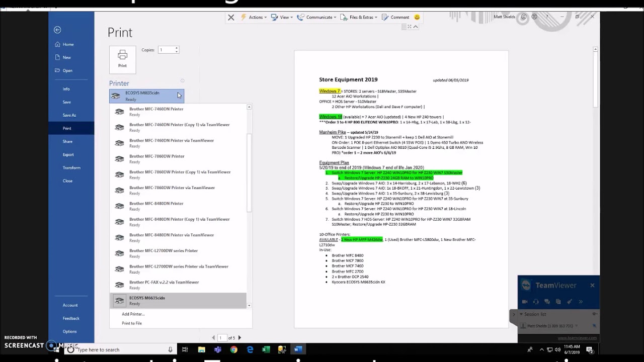Choose Brother MFC-7860DW Printer
Image resolution: width=644 pixels, height=362 pixels.
(x=178, y=159)
